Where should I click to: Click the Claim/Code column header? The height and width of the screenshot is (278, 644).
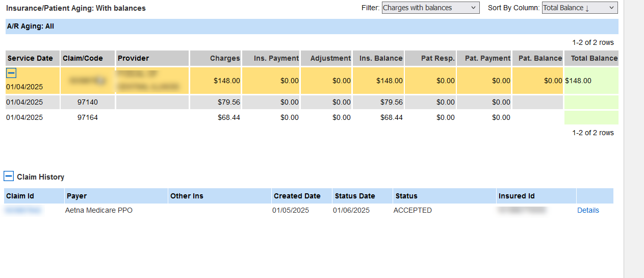pos(83,58)
